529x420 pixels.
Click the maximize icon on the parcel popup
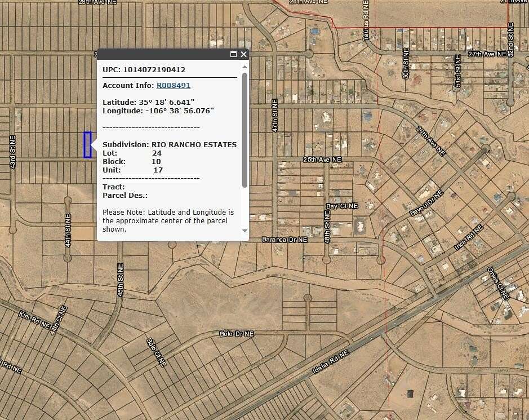pos(233,54)
